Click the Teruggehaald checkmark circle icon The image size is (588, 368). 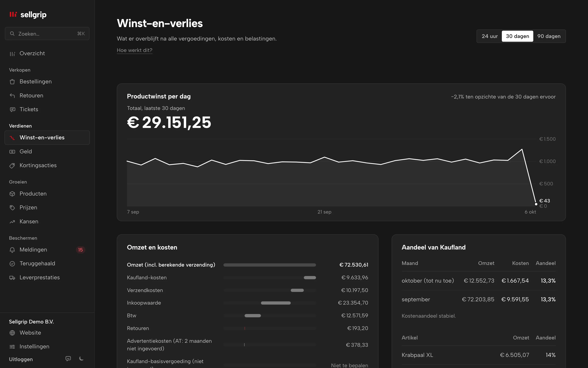(x=12, y=264)
